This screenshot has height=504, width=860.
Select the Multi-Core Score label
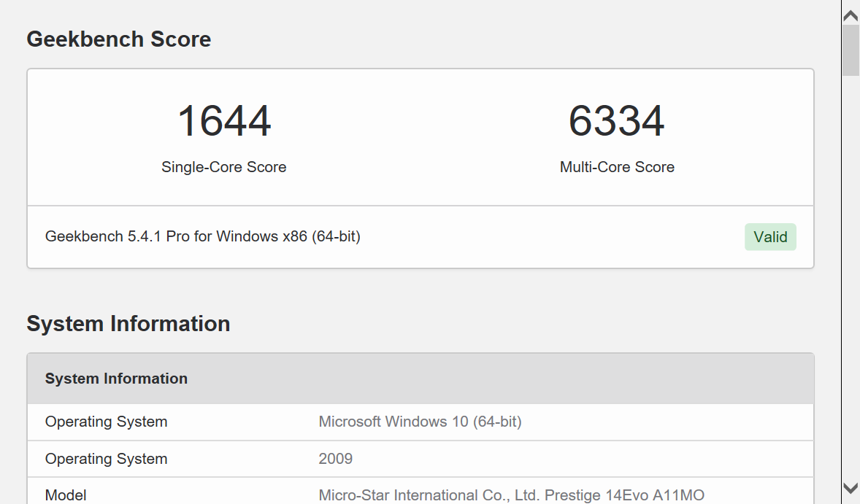pos(617,167)
